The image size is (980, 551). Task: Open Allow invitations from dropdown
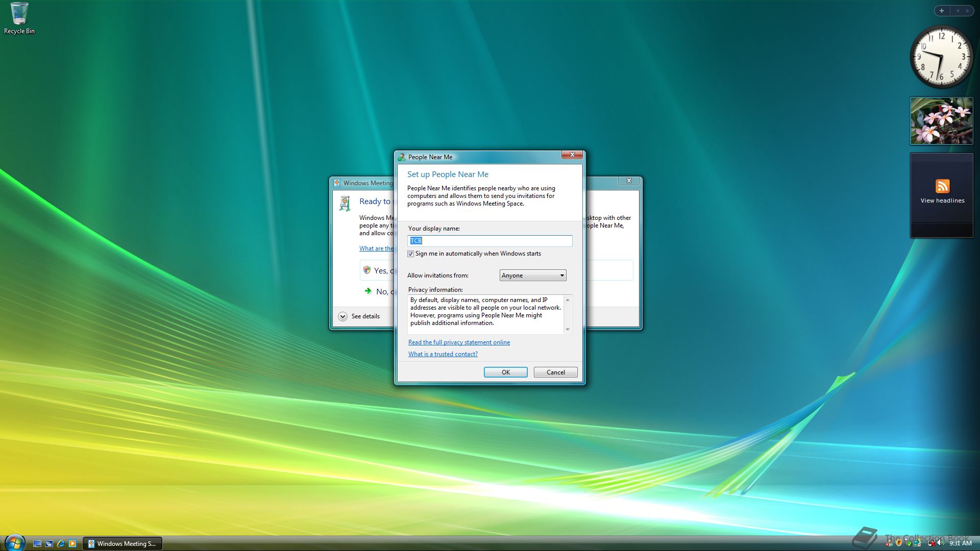point(533,275)
